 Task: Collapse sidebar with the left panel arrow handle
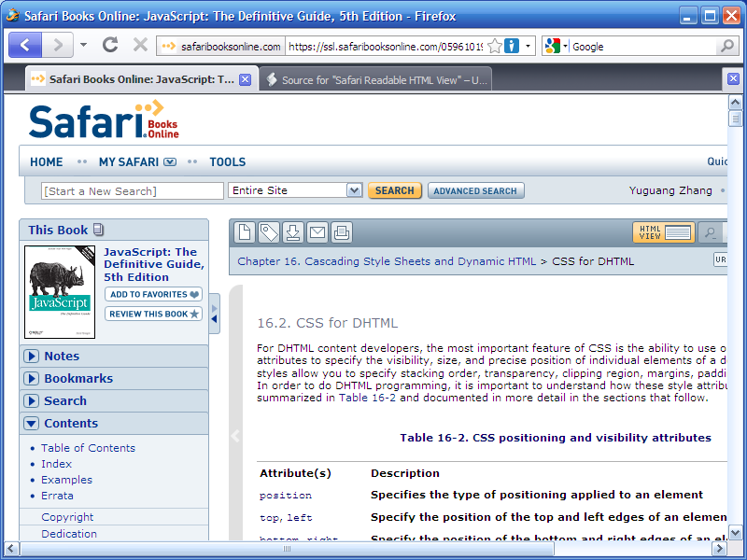(215, 314)
